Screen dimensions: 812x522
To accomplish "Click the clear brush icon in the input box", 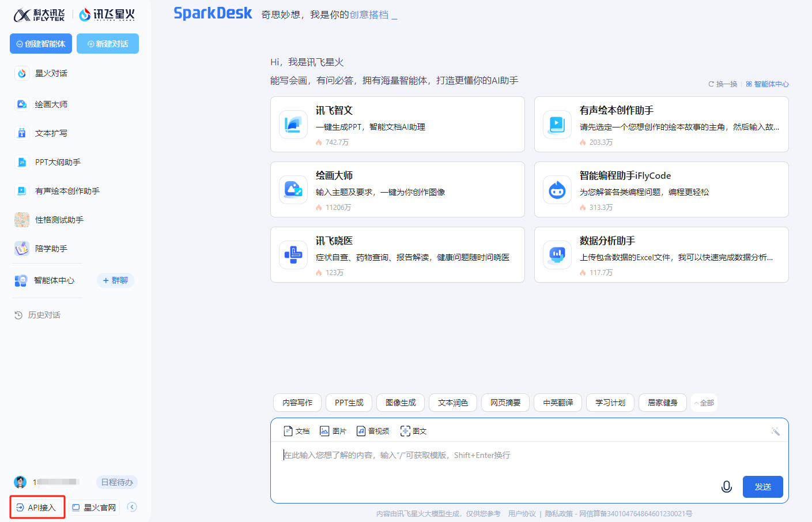I will point(776,431).
